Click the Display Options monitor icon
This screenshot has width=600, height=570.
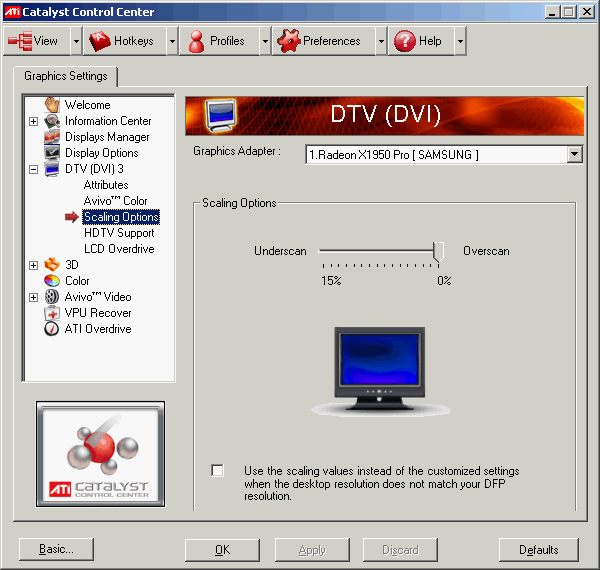pyautogui.click(x=52, y=153)
